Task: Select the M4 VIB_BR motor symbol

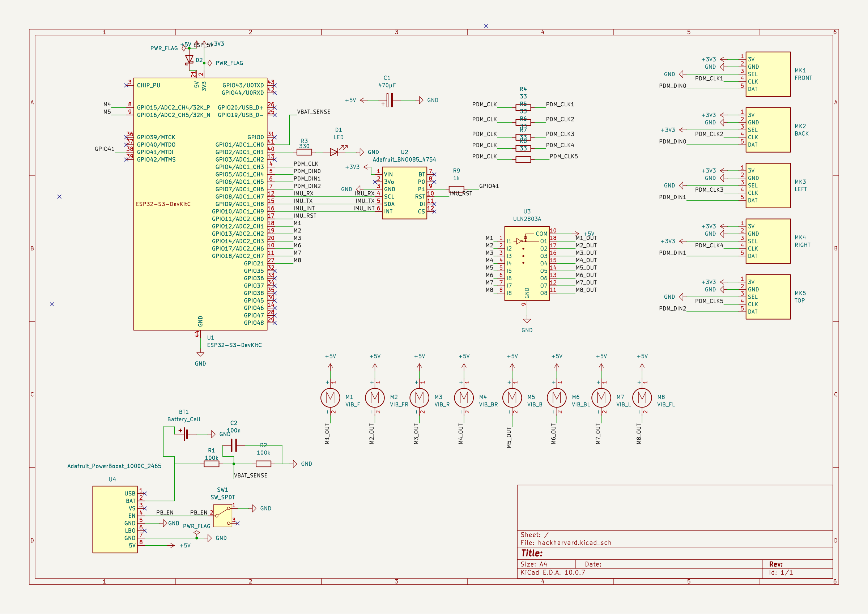Action: coord(464,397)
